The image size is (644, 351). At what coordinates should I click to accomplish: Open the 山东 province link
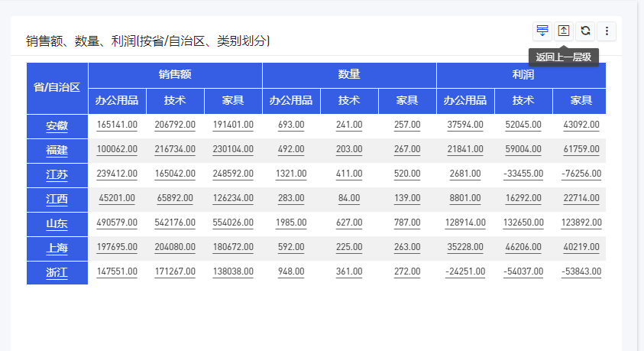[x=57, y=223]
